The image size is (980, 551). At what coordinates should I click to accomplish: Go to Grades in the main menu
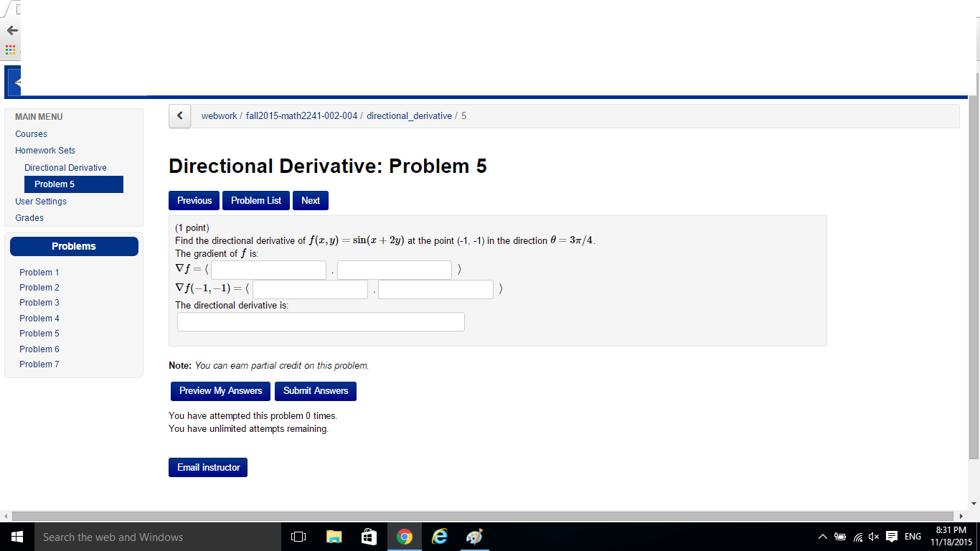tap(29, 218)
